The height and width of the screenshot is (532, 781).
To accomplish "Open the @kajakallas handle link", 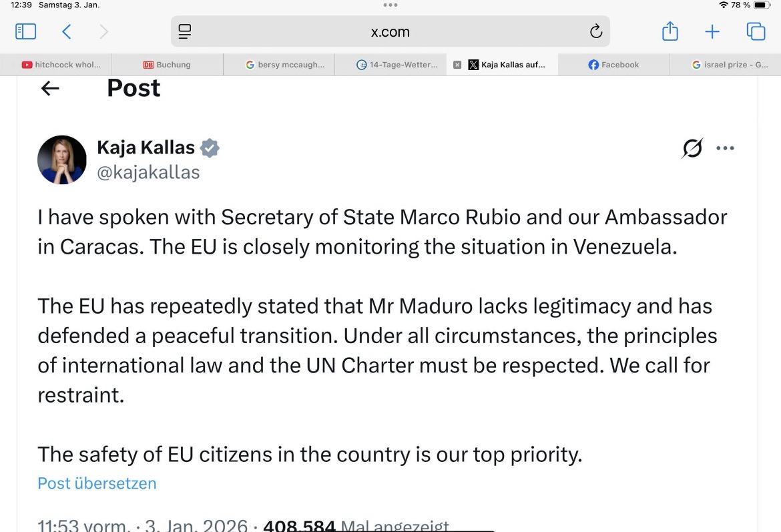I will pos(148,172).
